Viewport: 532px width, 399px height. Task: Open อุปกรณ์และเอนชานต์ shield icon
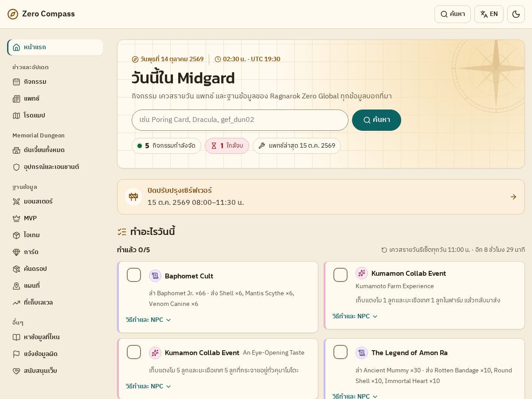tap(16, 167)
